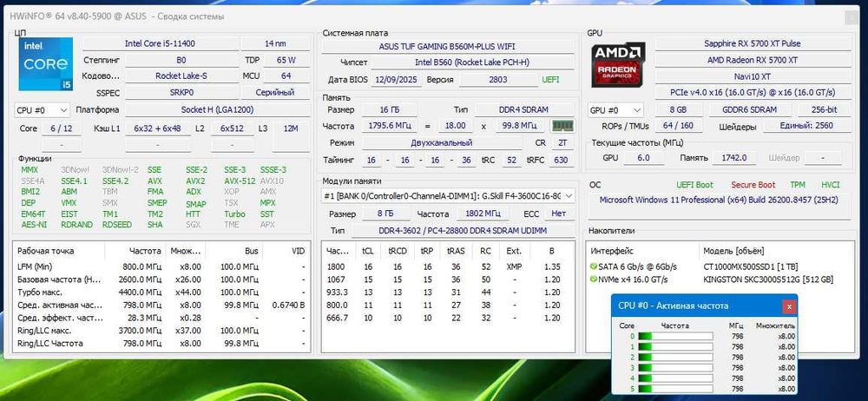Click green check icon beside NVMe x4
Viewport: 868px width, 401px height.
pyautogui.click(x=594, y=279)
